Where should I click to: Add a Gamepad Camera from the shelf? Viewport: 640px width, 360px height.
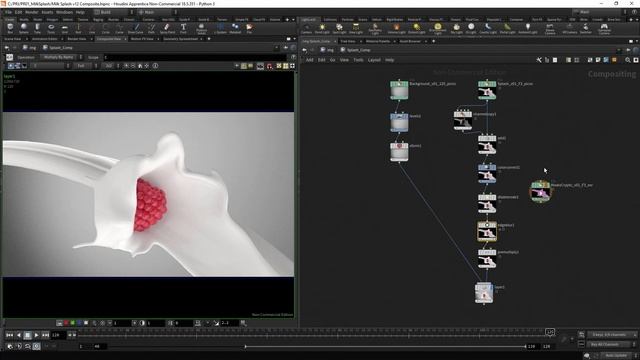(604, 29)
